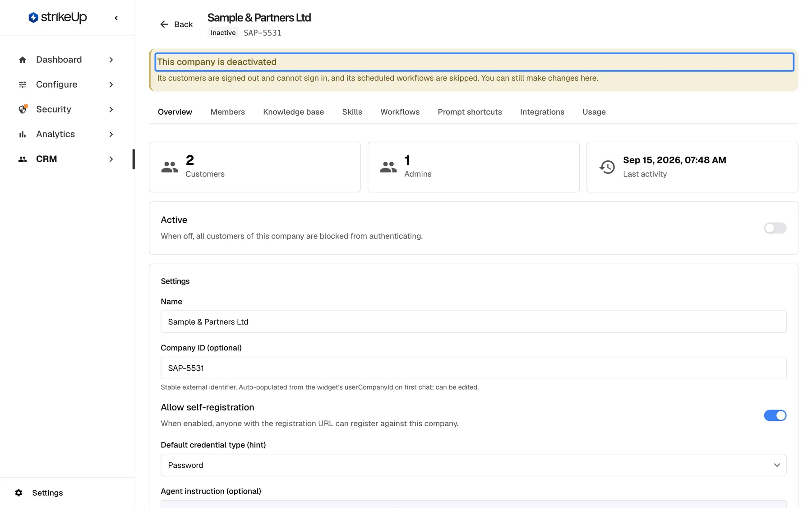
Task: Click the back arrow icon
Action: [164, 24]
